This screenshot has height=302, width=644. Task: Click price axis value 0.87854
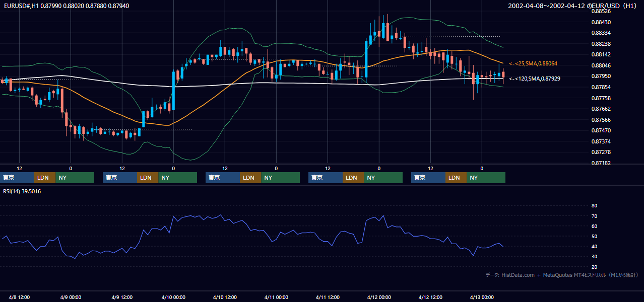click(601, 87)
